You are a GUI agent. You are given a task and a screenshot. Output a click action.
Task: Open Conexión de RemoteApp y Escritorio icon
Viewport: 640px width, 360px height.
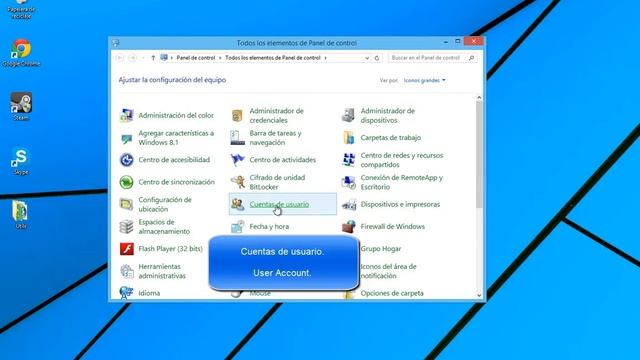(x=349, y=182)
